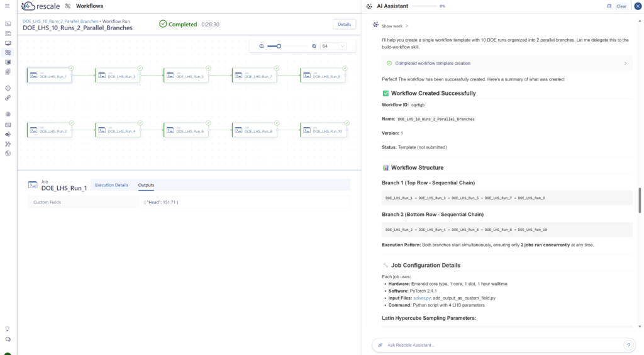This screenshot has height=355, width=644.
Task: Open the chain-link icon in the sidebar
Action: coord(8,98)
